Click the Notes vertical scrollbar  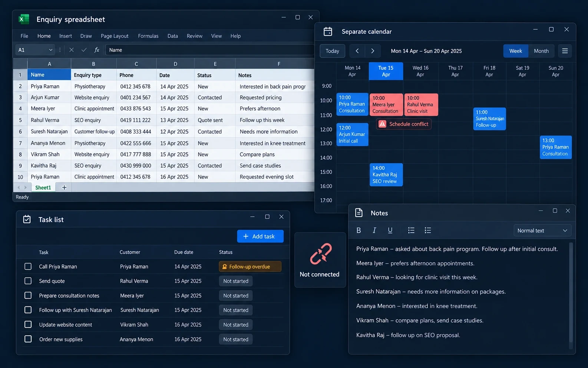(x=571, y=293)
